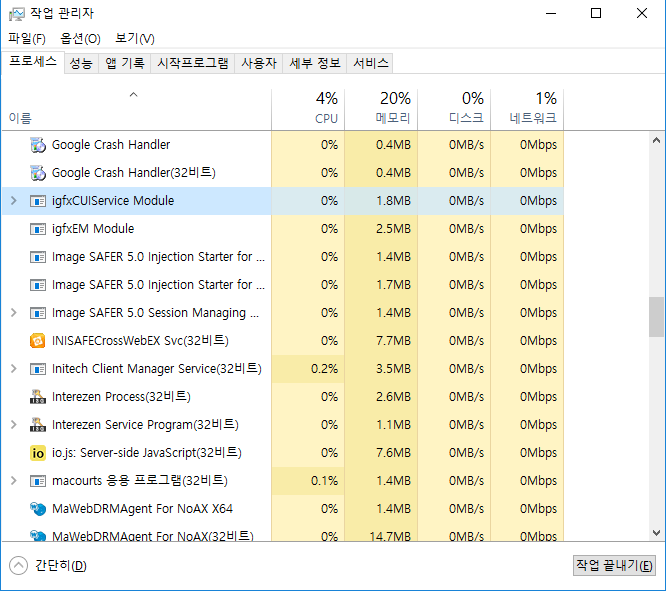The height and width of the screenshot is (591, 666).
Task: Click the 7.6MB memory value for io.js
Action: coord(393,453)
